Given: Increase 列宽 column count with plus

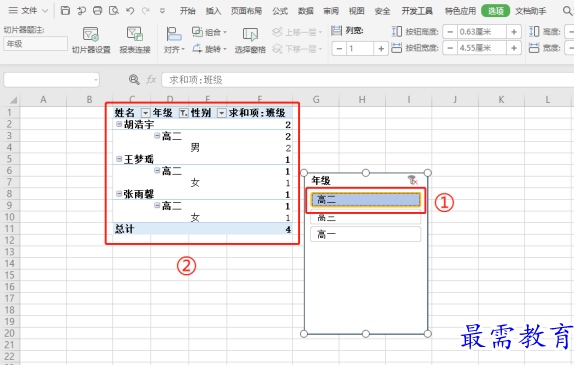Looking at the screenshot, I should (381, 49).
